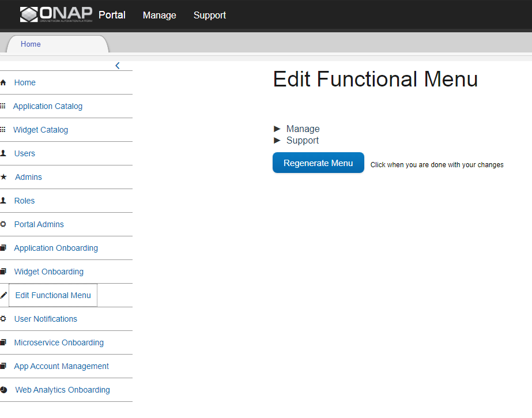Click the Portal Admins gear icon
This screenshot has height=418, width=532.
pyautogui.click(x=3, y=224)
